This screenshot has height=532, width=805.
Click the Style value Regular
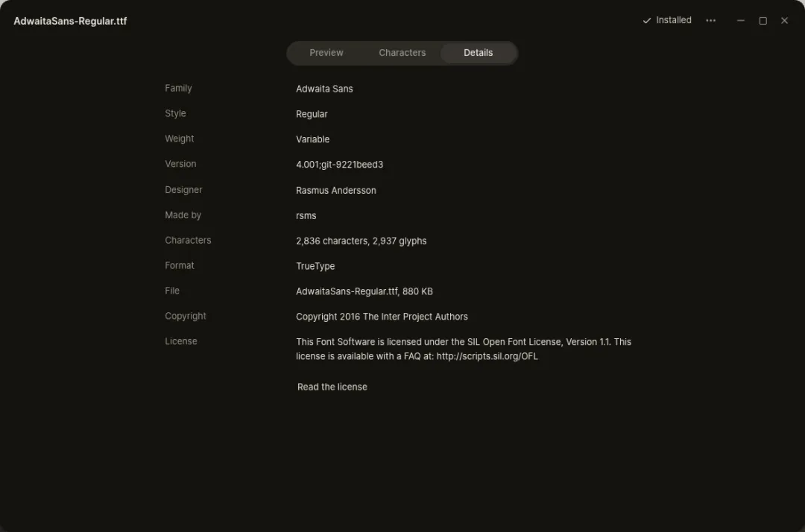[312, 114]
